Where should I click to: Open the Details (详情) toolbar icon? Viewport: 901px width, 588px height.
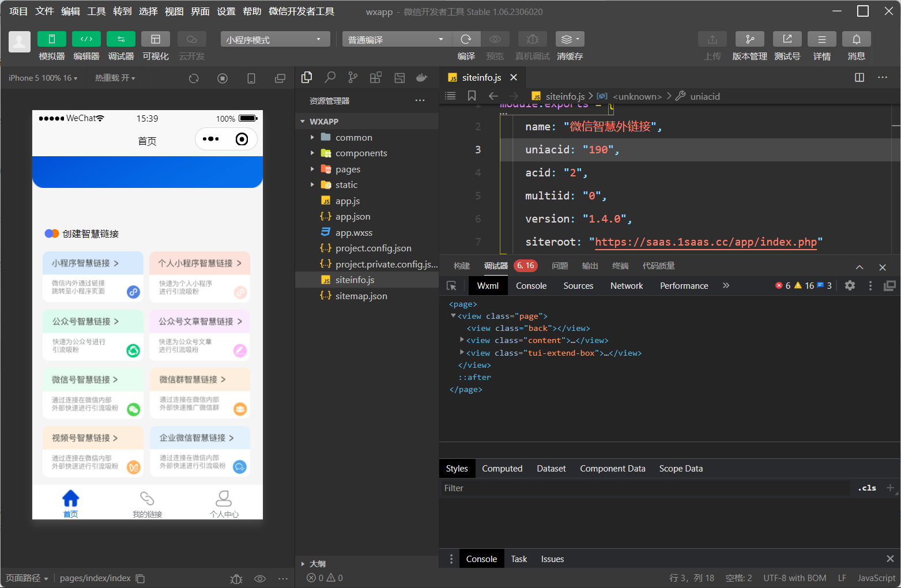821,39
